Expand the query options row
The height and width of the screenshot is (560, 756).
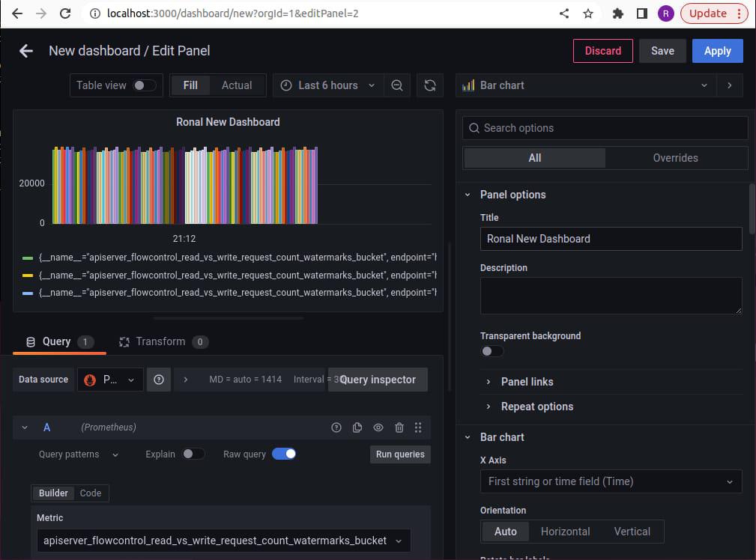pyautogui.click(x=186, y=380)
